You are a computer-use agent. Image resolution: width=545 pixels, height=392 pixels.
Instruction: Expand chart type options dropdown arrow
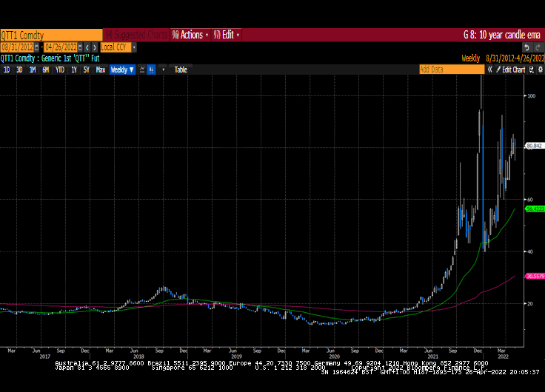click(164, 70)
